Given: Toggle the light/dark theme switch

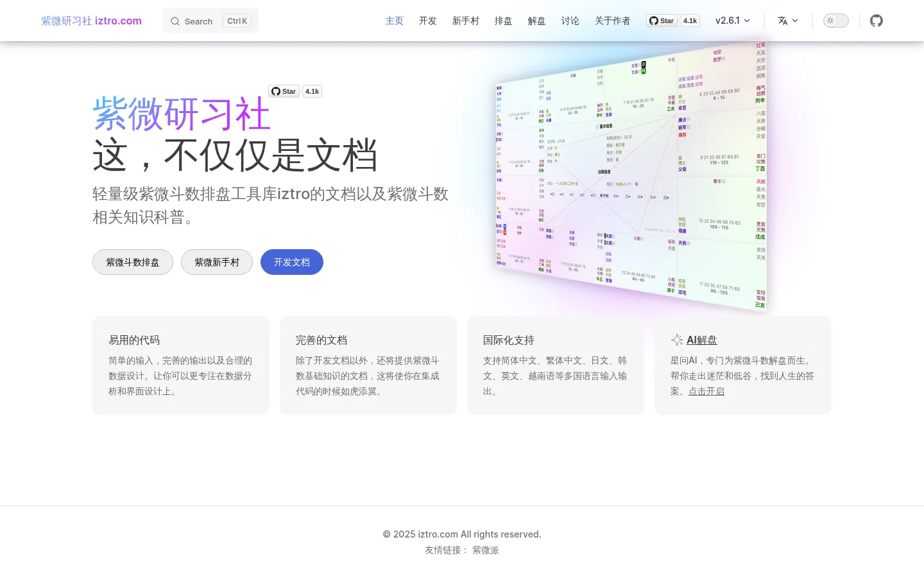Looking at the screenshot, I should pos(836,21).
